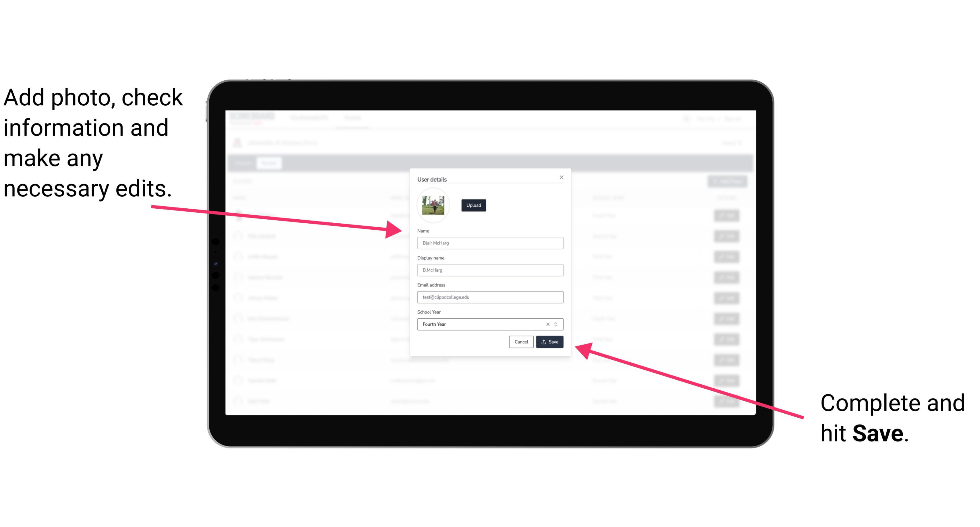Click the Email address input field
The width and height of the screenshot is (980, 527).
pyautogui.click(x=489, y=297)
